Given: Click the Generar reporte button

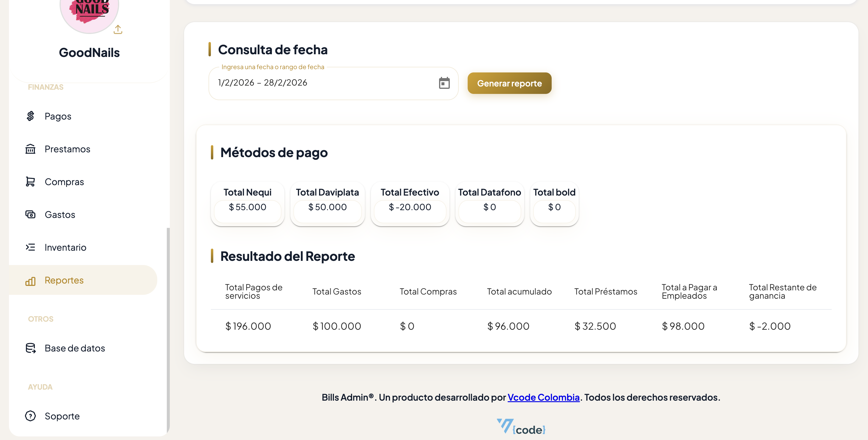Looking at the screenshot, I should [509, 83].
